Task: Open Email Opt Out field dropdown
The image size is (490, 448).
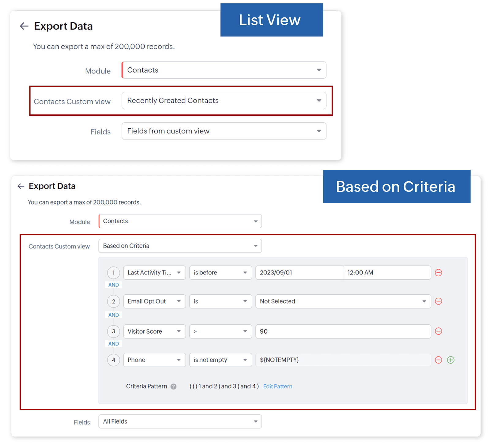Action: point(154,301)
